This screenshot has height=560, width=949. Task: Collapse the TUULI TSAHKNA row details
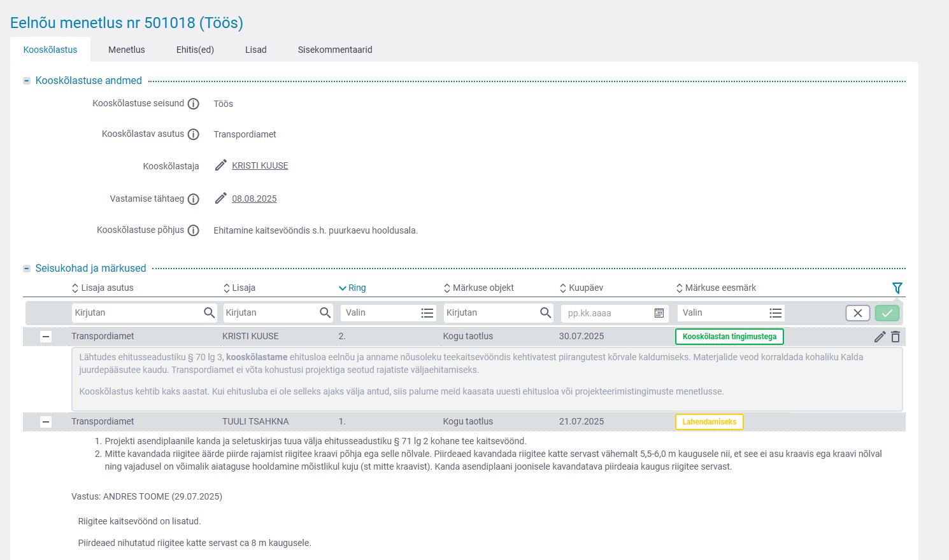[x=46, y=421]
